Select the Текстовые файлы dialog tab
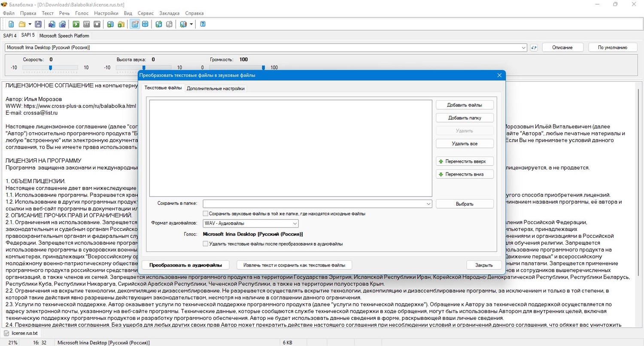644x346 pixels. coord(163,88)
